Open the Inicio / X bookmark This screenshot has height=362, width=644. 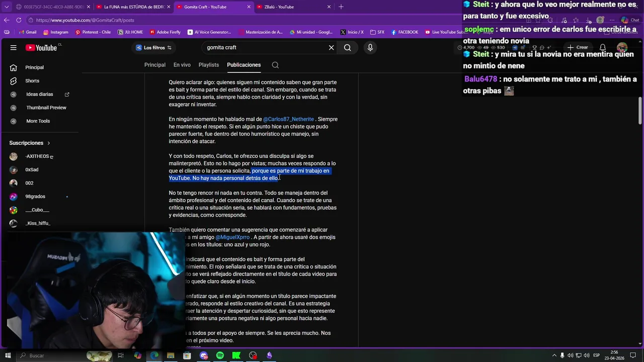point(352,32)
